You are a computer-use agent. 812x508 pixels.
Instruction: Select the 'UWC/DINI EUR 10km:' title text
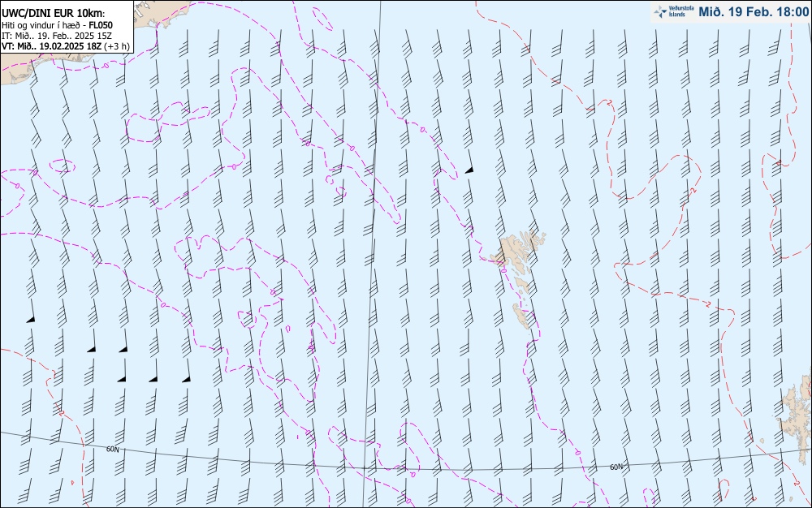(x=54, y=14)
